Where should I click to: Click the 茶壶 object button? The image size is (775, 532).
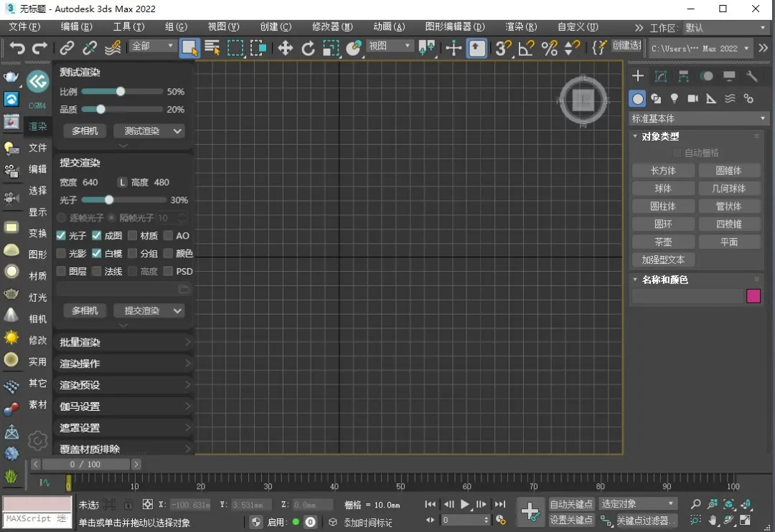pyautogui.click(x=663, y=242)
